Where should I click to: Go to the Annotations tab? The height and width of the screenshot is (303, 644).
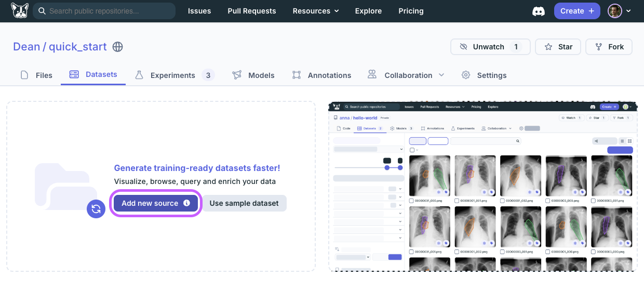click(x=322, y=75)
